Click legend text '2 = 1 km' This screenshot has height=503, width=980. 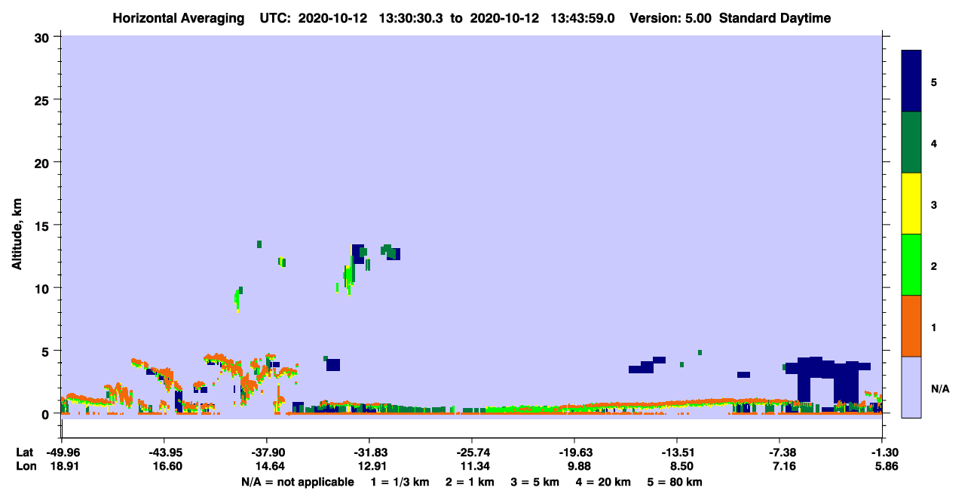tap(470, 482)
